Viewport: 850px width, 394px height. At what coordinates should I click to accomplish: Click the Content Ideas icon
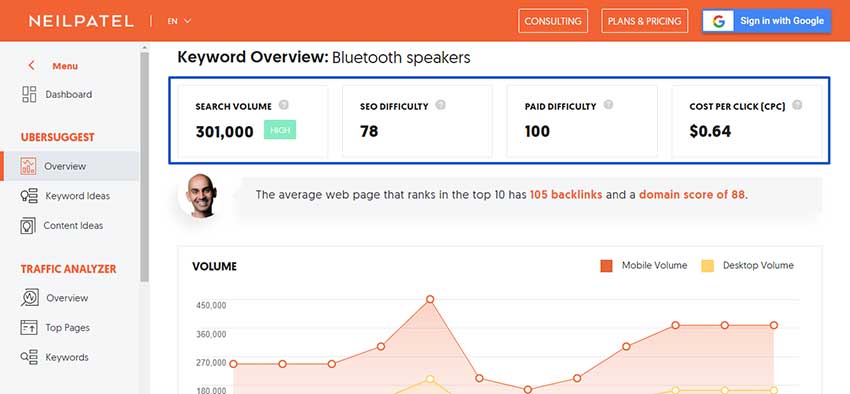pos(28,225)
